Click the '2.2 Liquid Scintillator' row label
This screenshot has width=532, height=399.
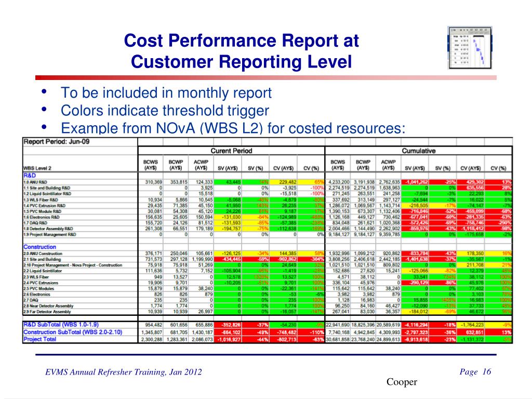(43, 271)
